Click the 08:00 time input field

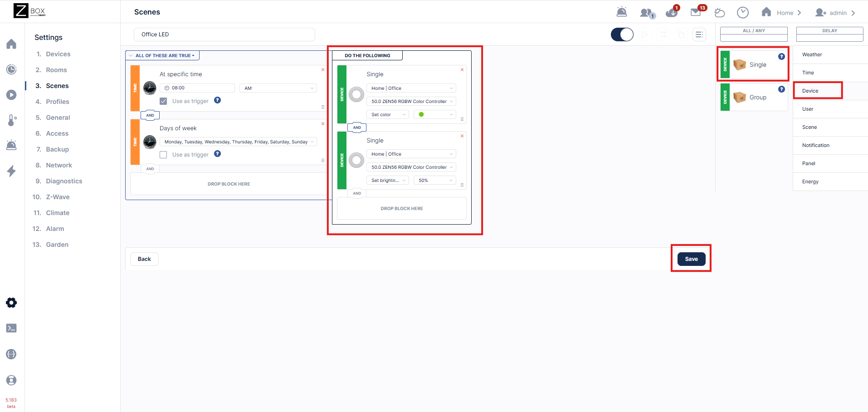point(197,88)
